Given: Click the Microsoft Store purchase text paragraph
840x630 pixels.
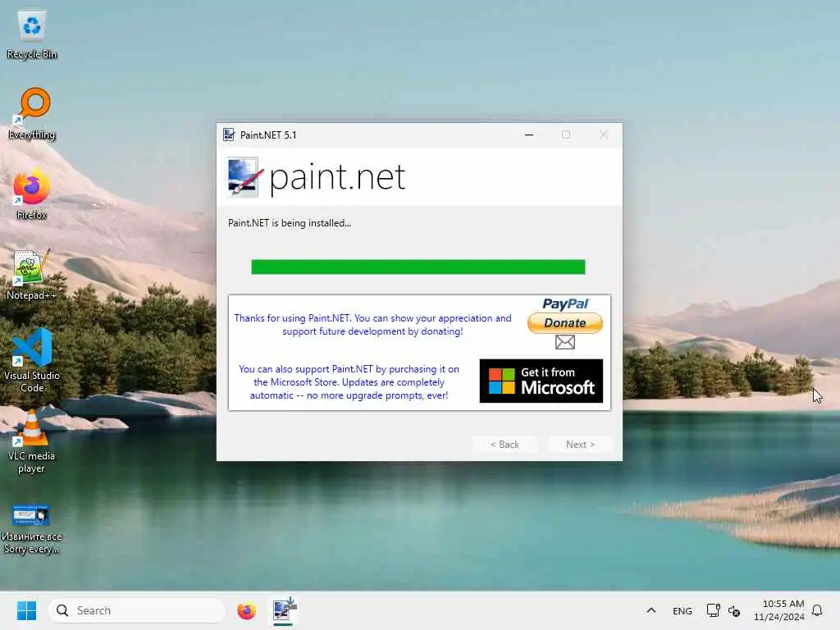Looking at the screenshot, I should (349, 382).
